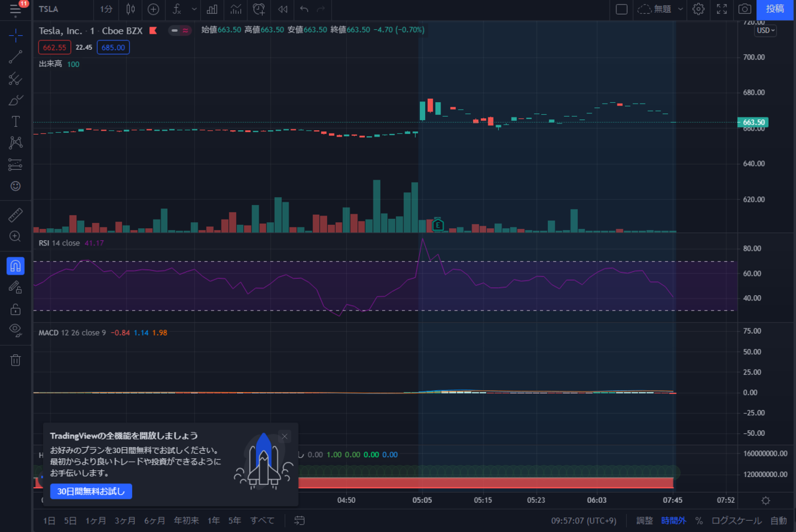The height and width of the screenshot is (532, 796).
Task: Open the alert clock icon
Action: (259, 9)
